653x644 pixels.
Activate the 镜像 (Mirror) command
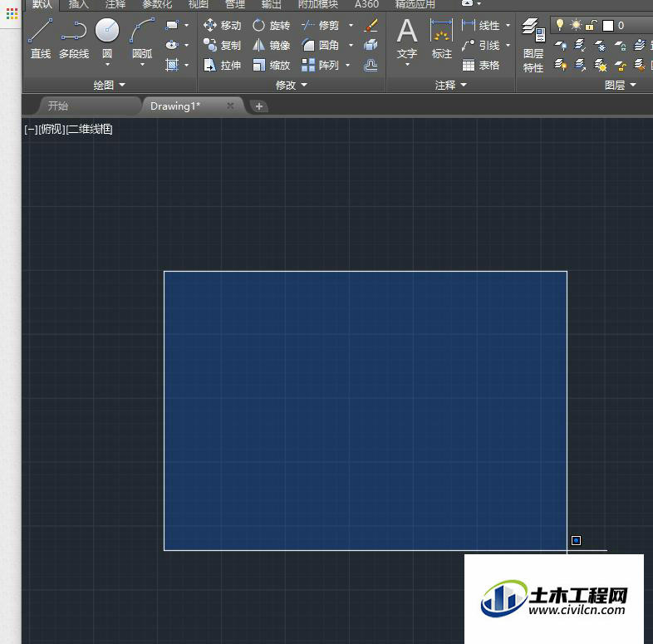tap(271, 45)
